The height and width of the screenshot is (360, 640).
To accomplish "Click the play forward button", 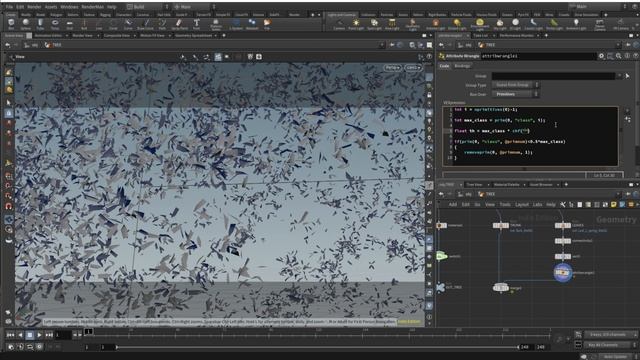I will point(39,335).
